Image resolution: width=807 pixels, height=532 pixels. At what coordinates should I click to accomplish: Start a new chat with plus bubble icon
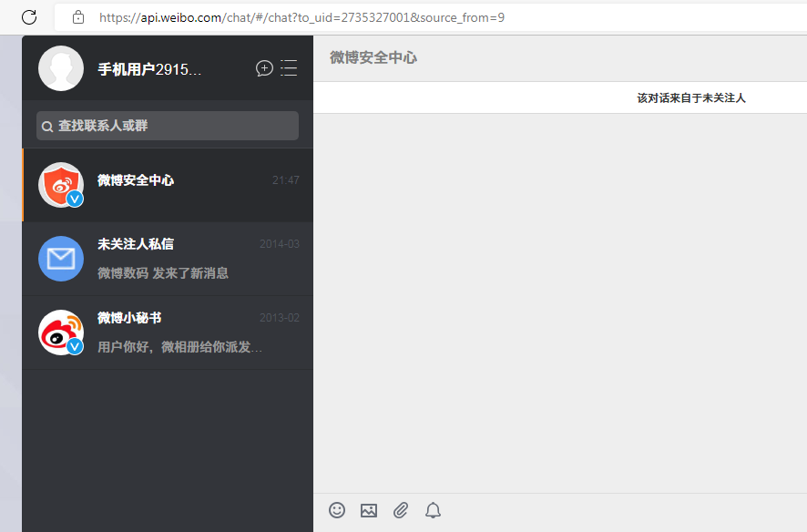tap(264, 68)
